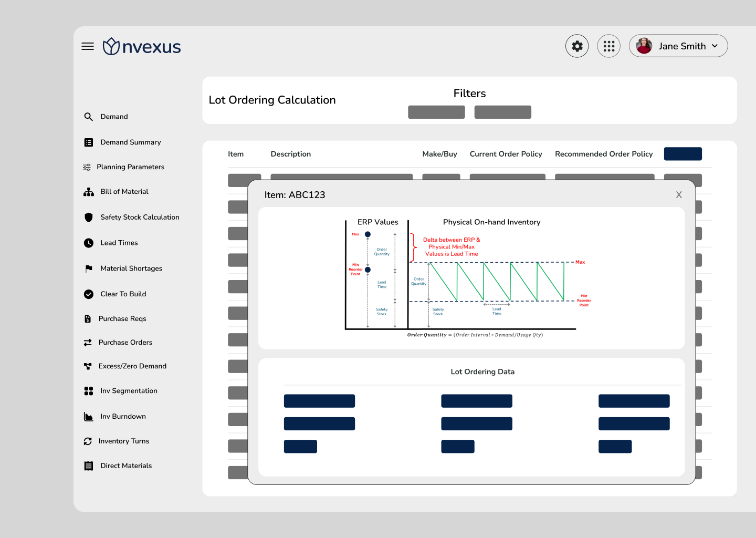Click the second Filters button
Image resolution: width=756 pixels, height=538 pixels.
[x=503, y=112]
